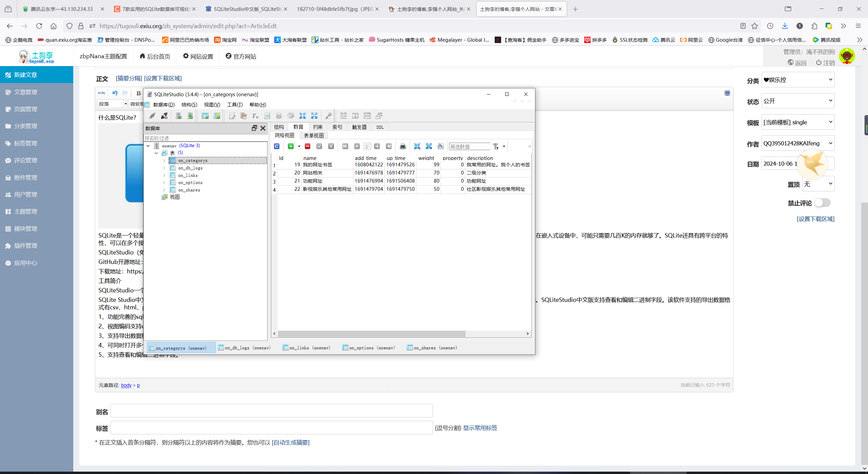Open the 置顶 dropdown showing 无
The height and width of the screenshot is (474, 868).
818,184
